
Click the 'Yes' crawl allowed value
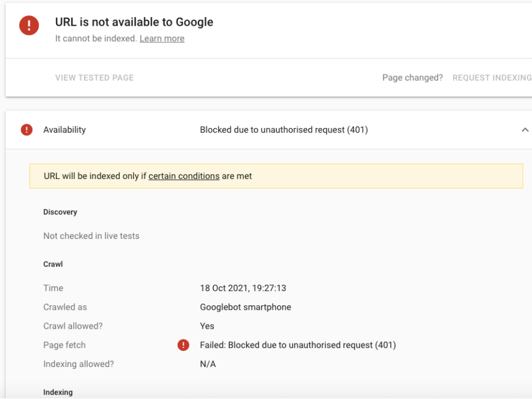(207, 326)
